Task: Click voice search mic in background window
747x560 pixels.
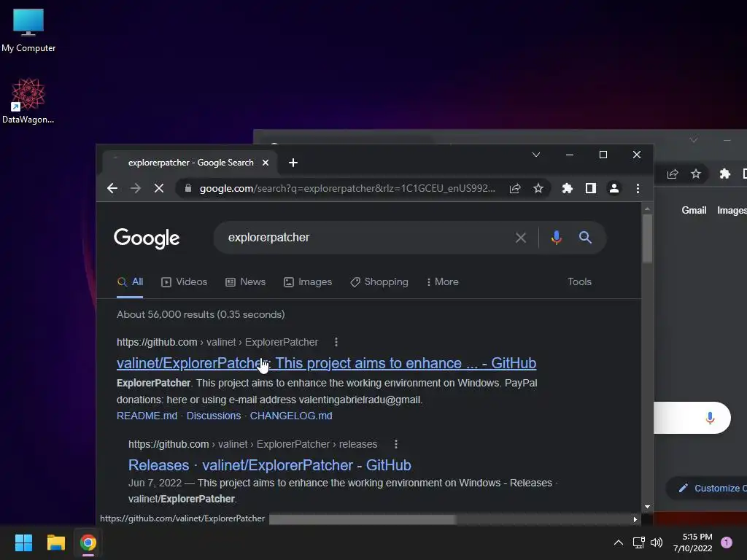Action: pyautogui.click(x=710, y=418)
